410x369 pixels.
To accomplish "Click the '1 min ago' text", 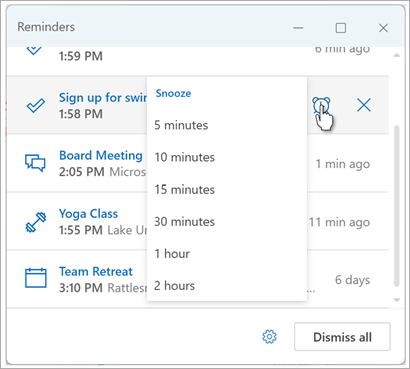I will click(343, 164).
